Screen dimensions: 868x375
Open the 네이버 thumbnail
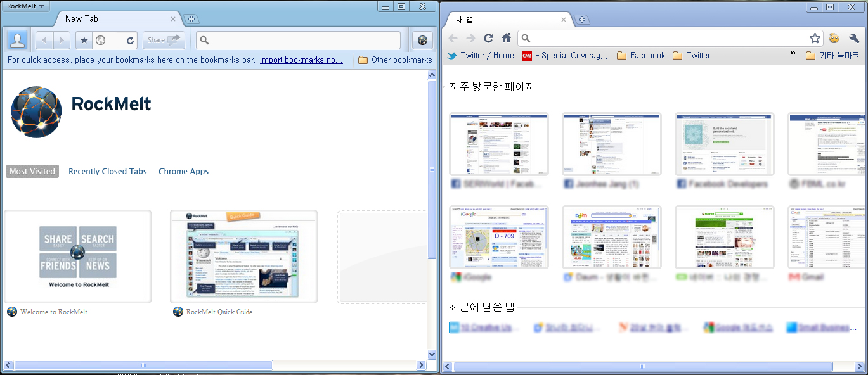click(725, 237)
